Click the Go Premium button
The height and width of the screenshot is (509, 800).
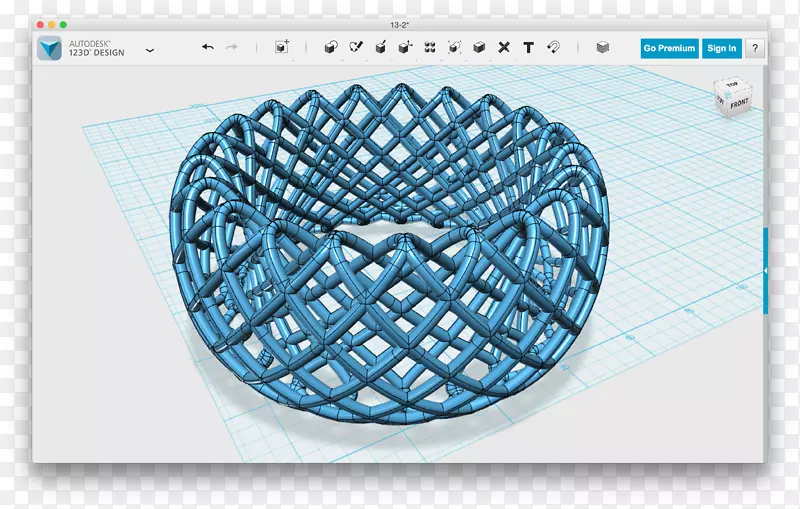coord(669,48)
